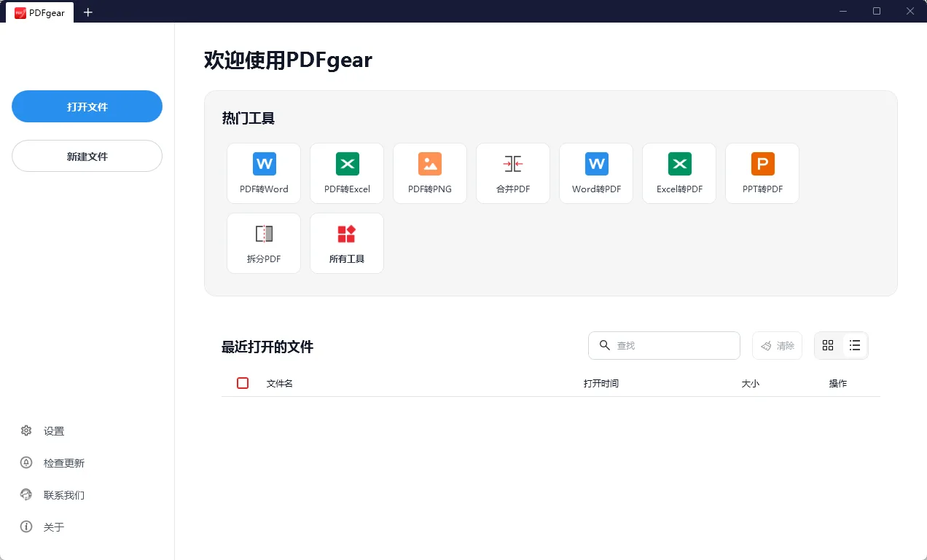Click the 联系我们 headset icon
This screenshot has width=927, height=560.
click(26, 494)
